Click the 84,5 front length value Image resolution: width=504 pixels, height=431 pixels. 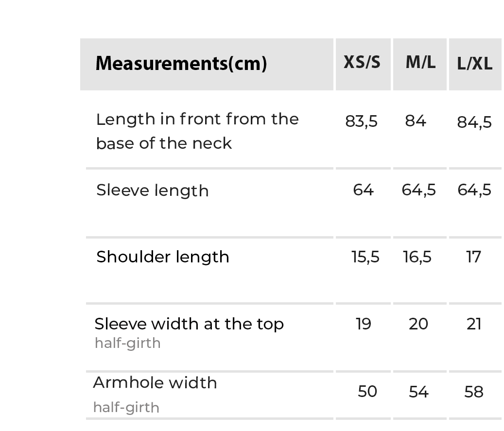tap(474, 122)
